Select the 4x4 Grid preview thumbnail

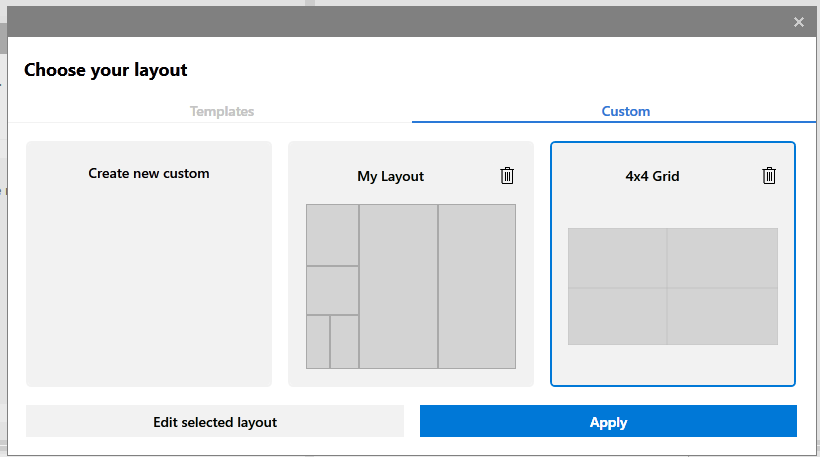[x=673, y=287]
